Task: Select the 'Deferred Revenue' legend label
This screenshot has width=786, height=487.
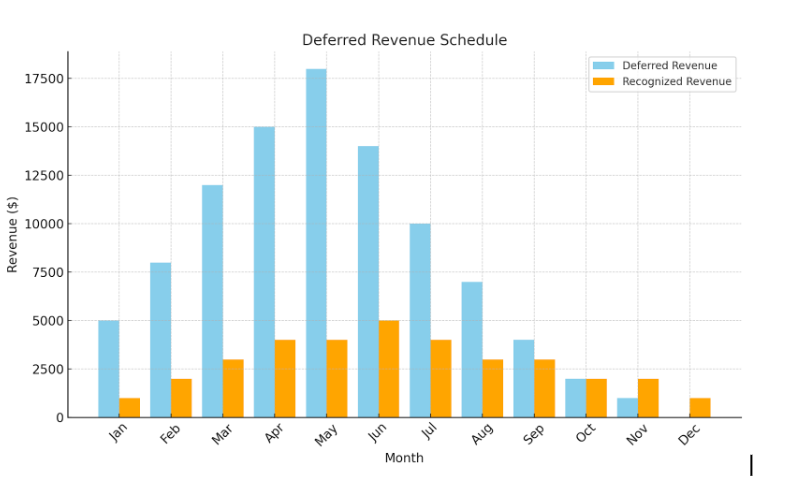Action: pos(669,66)
